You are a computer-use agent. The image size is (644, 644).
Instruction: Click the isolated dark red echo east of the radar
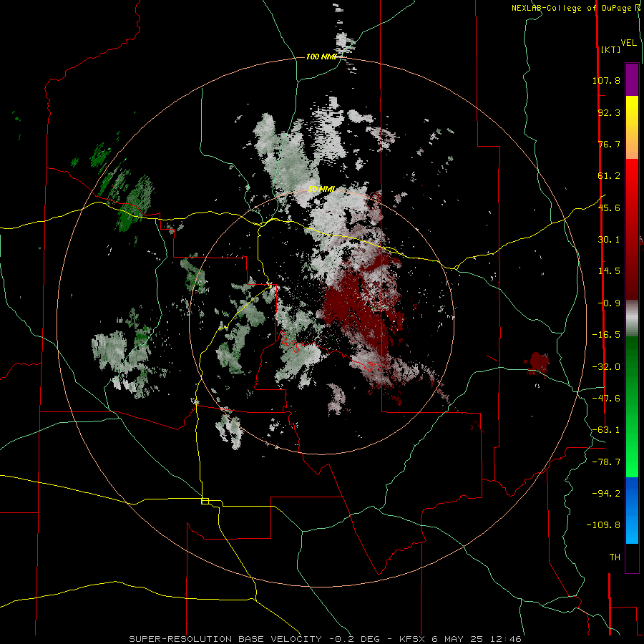coord(537,363)
